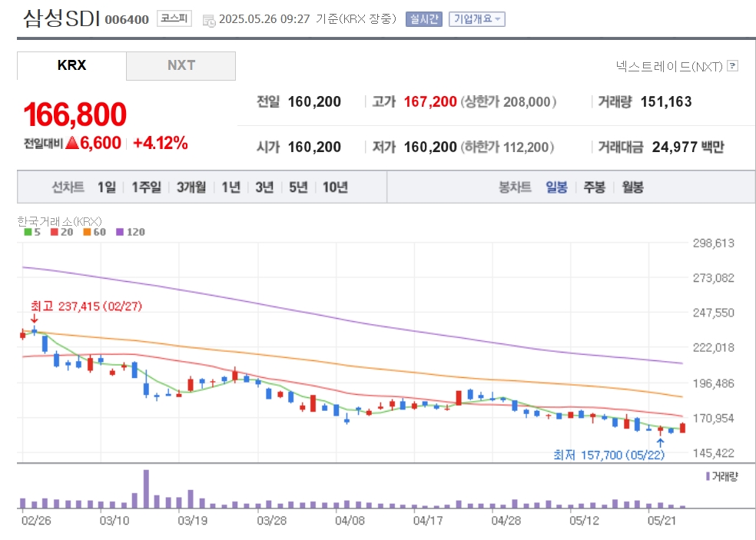Viewport: 756px width, 540px height.
Task: Click the clock calendar icon beside the date
Action: pyautogui.click(x=209, y=21)
